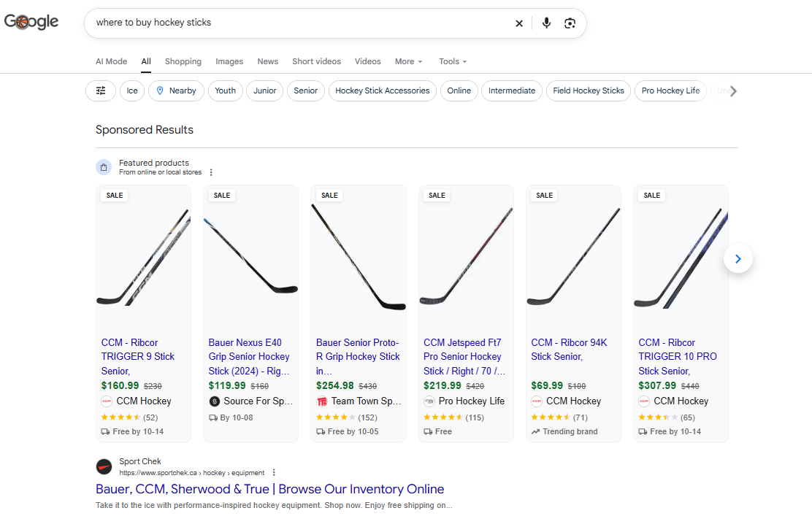Click the Sport Chek site favicon
Viewport: 812px width, 516px height.
click(104, 466)
